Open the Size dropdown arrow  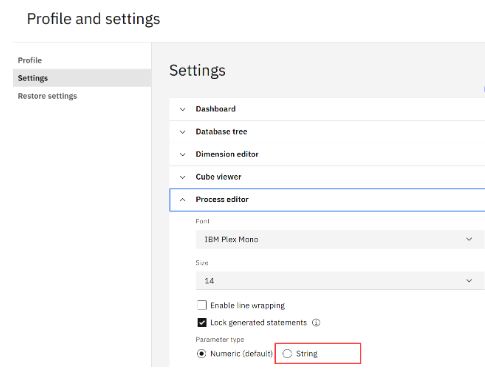point(469,281)
